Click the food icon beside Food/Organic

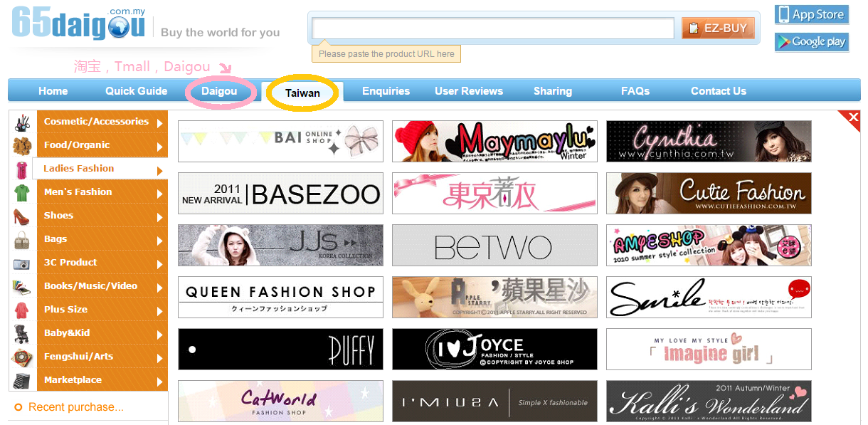click(x=21, y=145)
